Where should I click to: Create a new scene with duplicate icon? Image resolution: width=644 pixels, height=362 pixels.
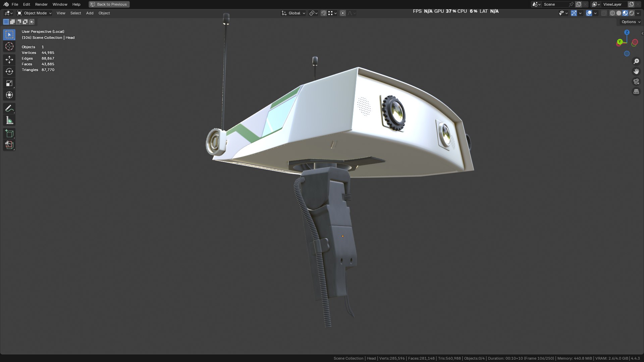point(579,4)
